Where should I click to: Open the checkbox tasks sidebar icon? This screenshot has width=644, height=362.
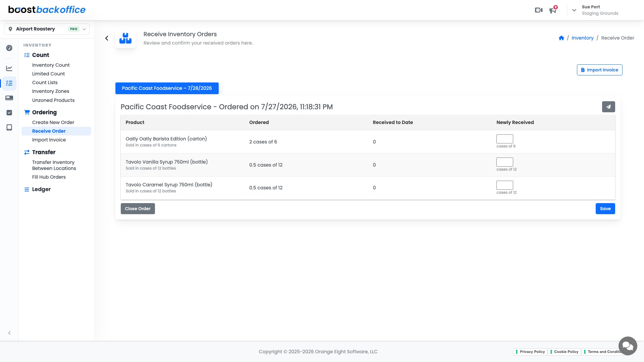[x=9, y=113]
